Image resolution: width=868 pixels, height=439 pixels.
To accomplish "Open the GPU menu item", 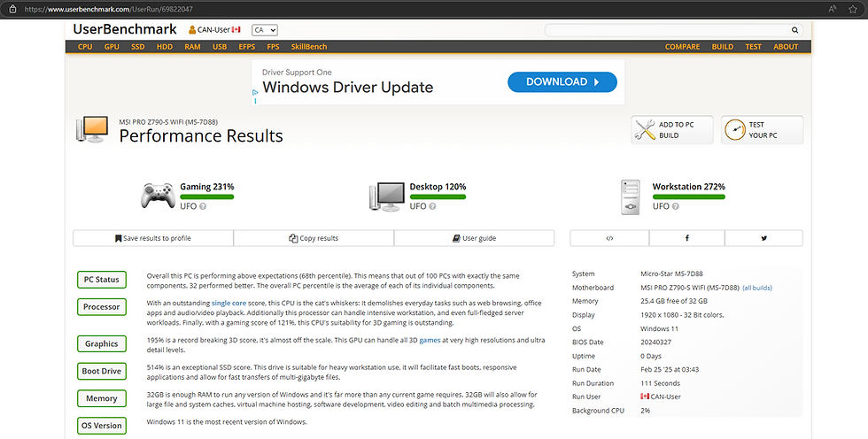I will point(112,47).
